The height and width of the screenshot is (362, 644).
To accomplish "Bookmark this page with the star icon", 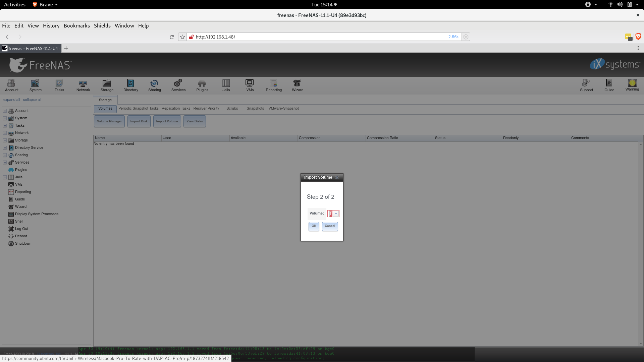I will pyautogui.click(x=182, y=37).
